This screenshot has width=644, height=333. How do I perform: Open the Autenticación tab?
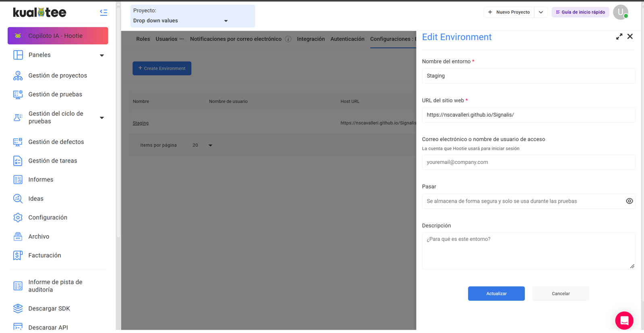(x=347, y=39)
